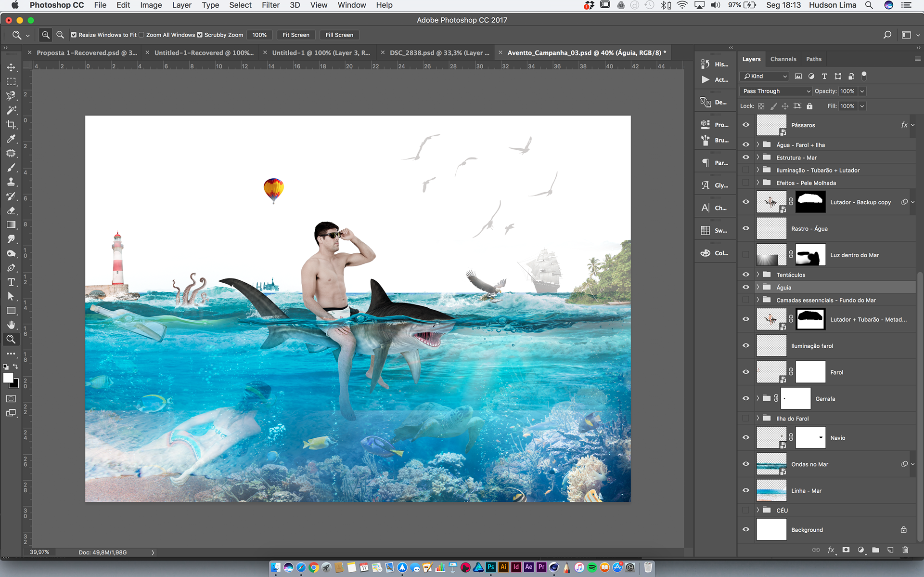This screenshot has width=924, height=577.
Task: Open the Pass Through blend mode dropdown
Action: [776, 91]
